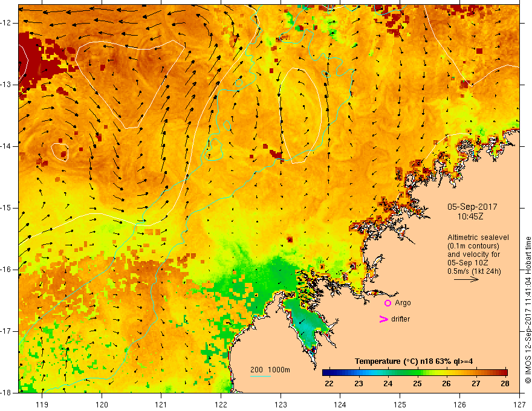Click the 28 value on temperature scale
This screenshot has height=411, width=532.
(505, 384)
